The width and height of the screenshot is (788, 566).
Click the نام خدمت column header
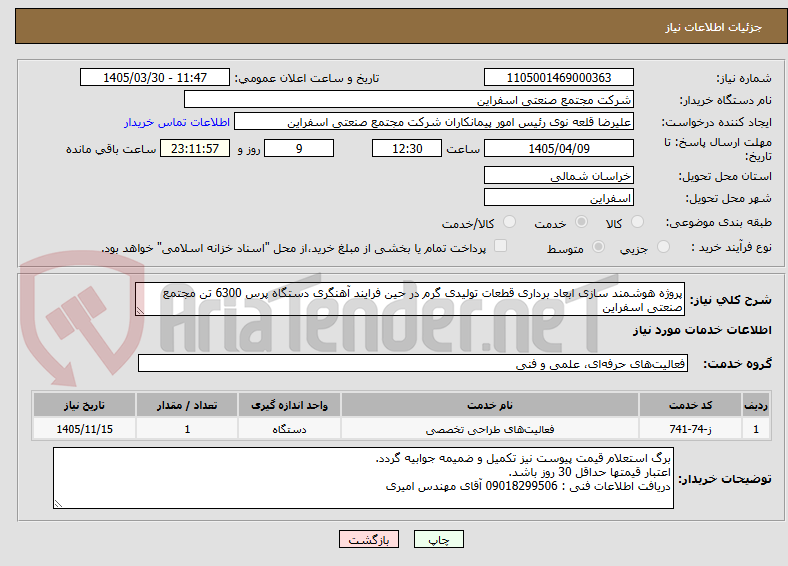coord(490,405)
